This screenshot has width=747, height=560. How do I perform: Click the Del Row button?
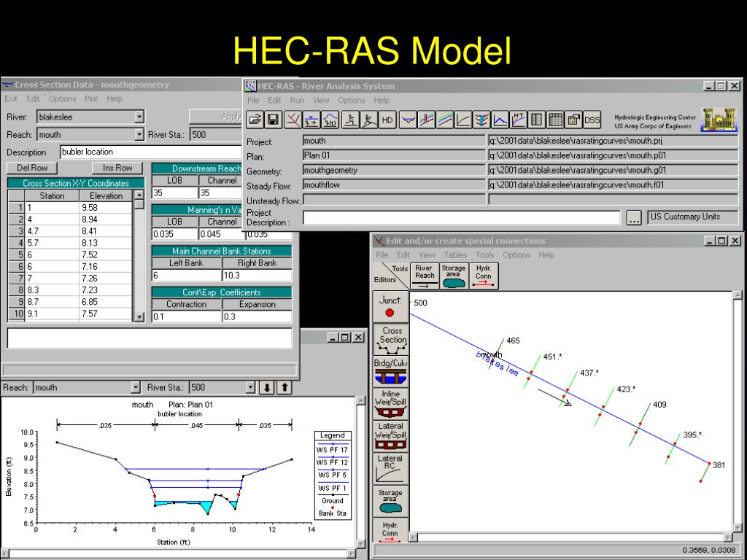32,168
